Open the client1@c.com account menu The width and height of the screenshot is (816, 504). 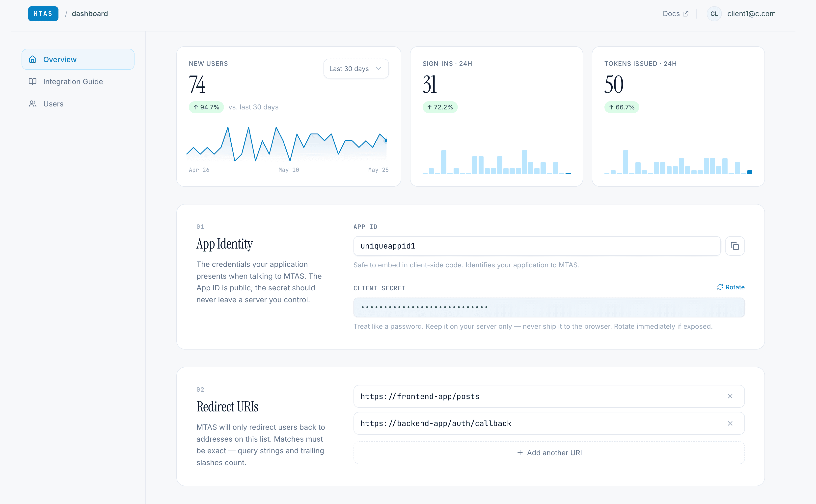(751, 14)
